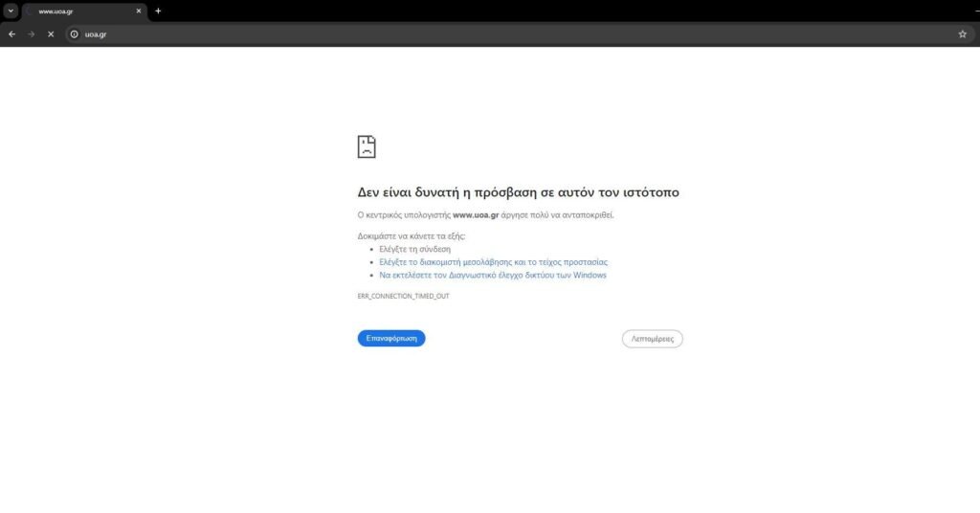The height and width of the screenshot is (513, 980).
Task: Click the sad page error icon
Action: (367, 146)
